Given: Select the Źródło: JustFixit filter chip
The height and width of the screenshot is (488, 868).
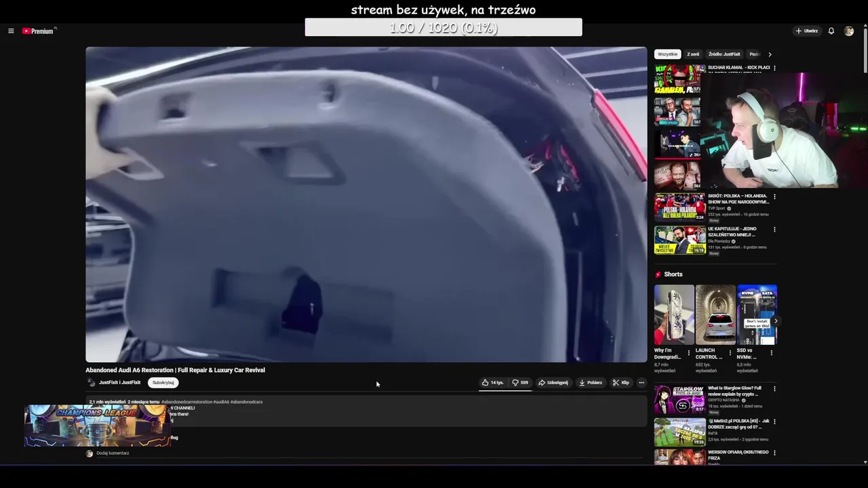Looking at the screenshot, I should point(724,54).
